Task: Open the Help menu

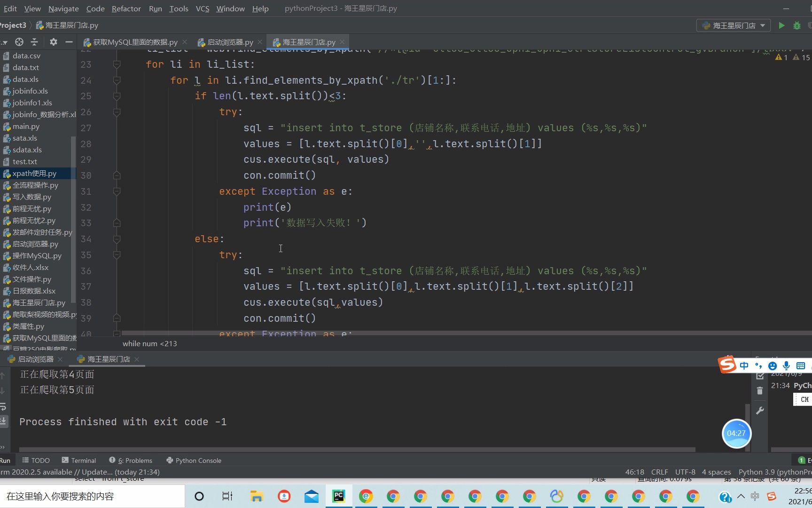Action: 260,8
